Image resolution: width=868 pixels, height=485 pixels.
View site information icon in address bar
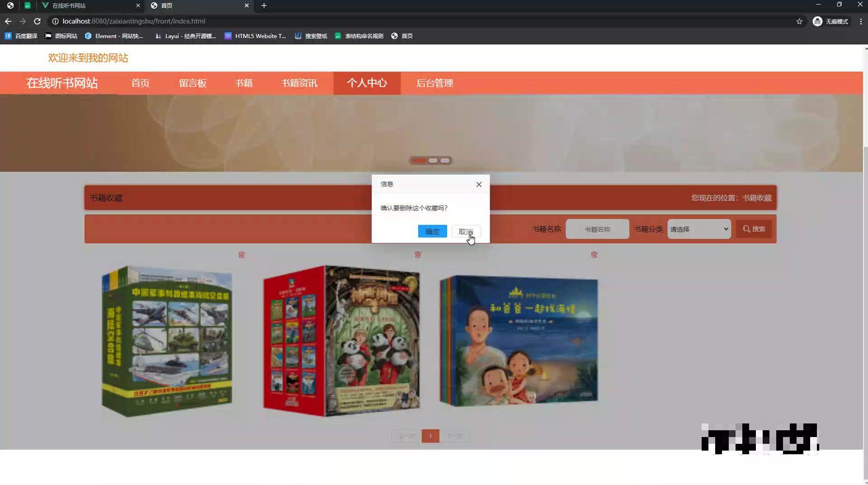pyautogui.click(x=55, y=21)
